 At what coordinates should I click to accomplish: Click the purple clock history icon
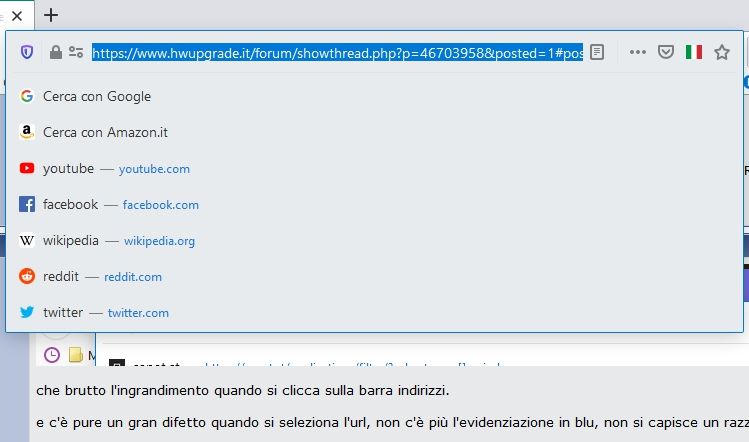(52, 355)
